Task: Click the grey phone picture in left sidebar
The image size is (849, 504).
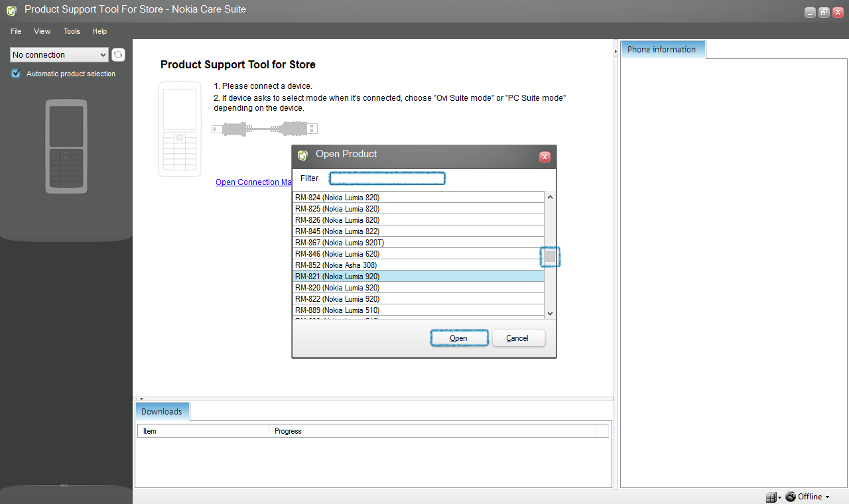Action: pyautogui.click(x=66, y=146)
